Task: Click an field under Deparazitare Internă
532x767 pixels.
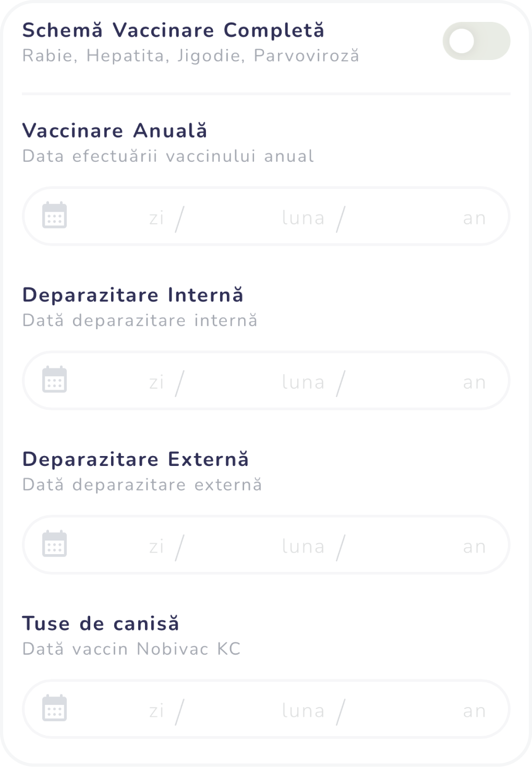Action: [474, 382]
